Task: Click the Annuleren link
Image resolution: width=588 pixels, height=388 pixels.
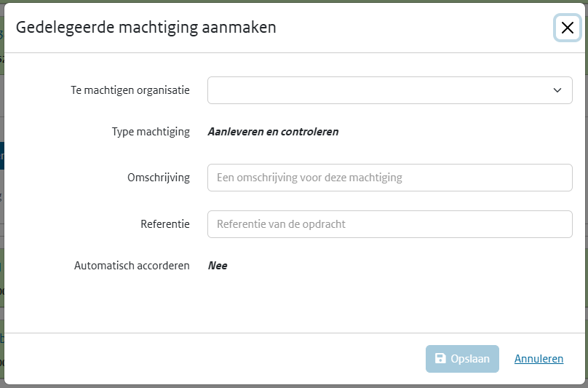Action: click(539, 359)
